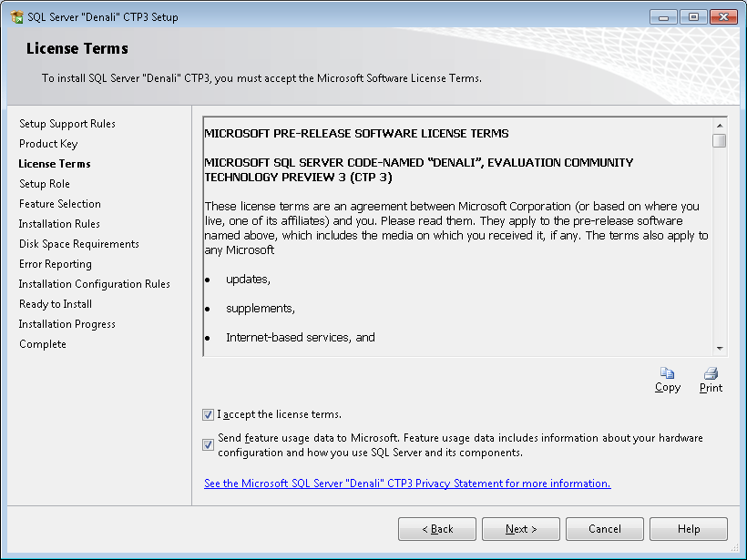Viewport: 747px width, 560px height.
Task: Proceed with the Next button
Action: point(521,529)
